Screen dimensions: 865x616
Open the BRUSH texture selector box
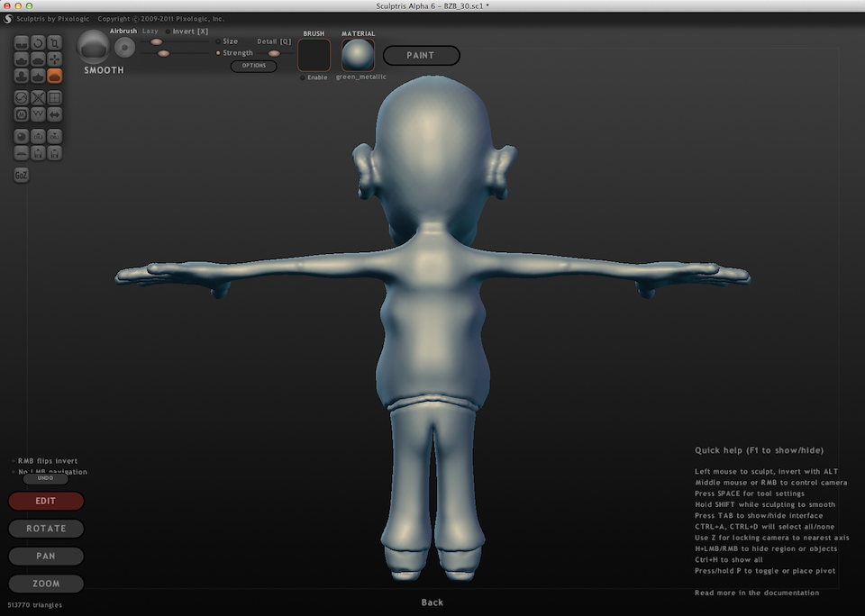tap(314, 56)
